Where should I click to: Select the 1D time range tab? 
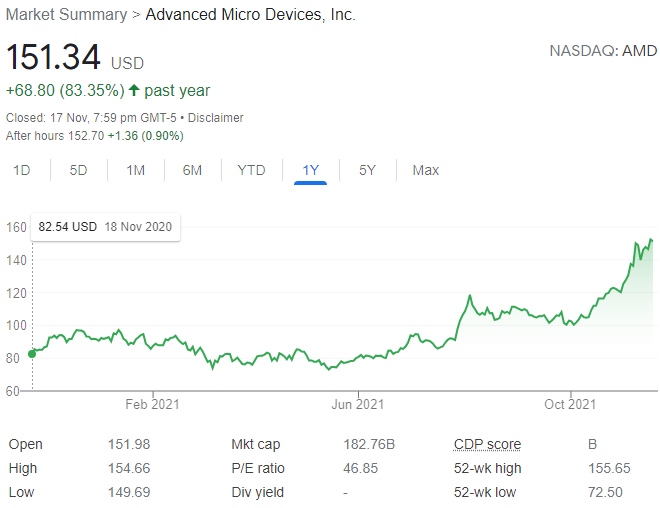[x=21, y=170]
